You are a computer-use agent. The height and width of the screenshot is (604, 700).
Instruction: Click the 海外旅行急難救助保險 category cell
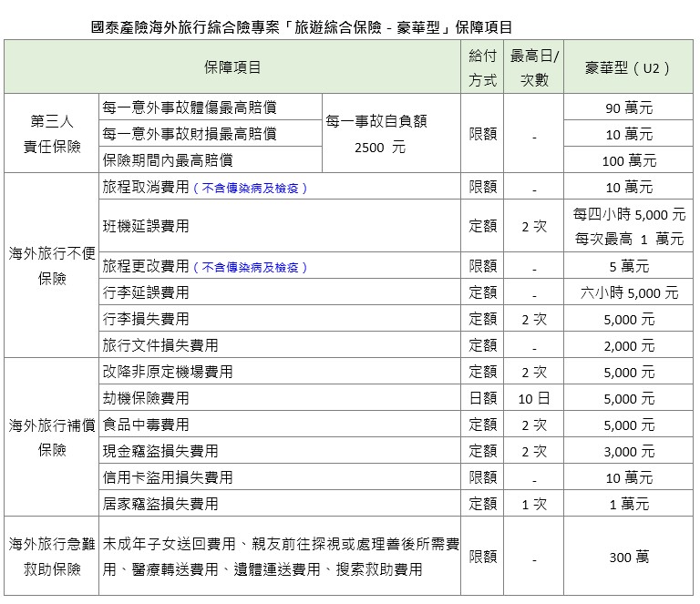[51, 557]
